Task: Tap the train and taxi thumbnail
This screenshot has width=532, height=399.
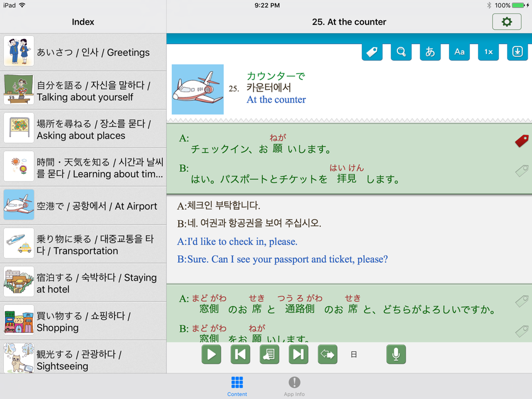Action: pos(19,243)
